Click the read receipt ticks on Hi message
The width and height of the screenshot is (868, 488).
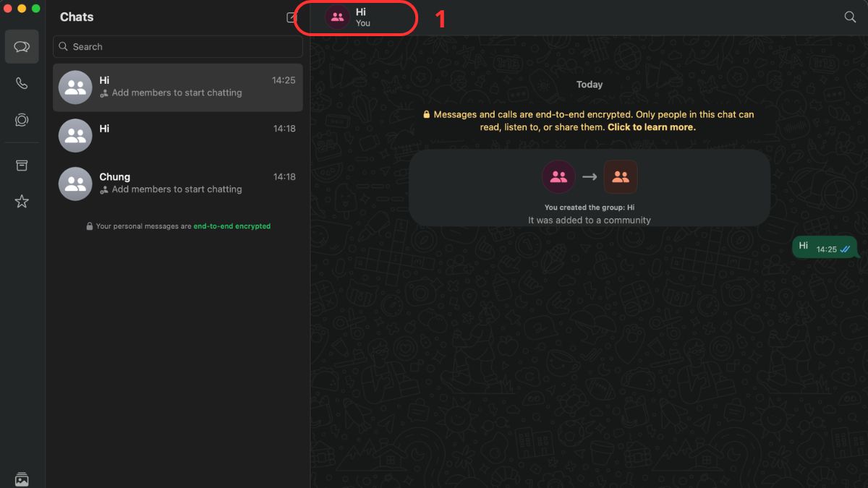pos(845,249)
